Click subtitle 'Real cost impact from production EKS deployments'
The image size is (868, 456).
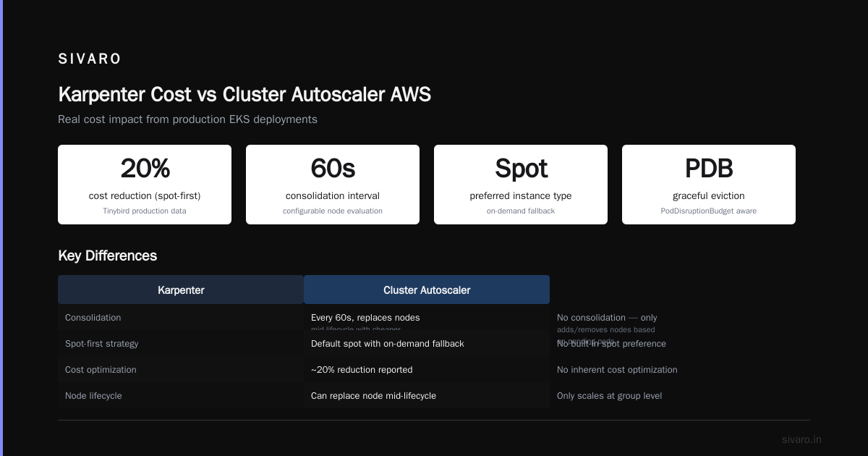[x=187, y=119]
